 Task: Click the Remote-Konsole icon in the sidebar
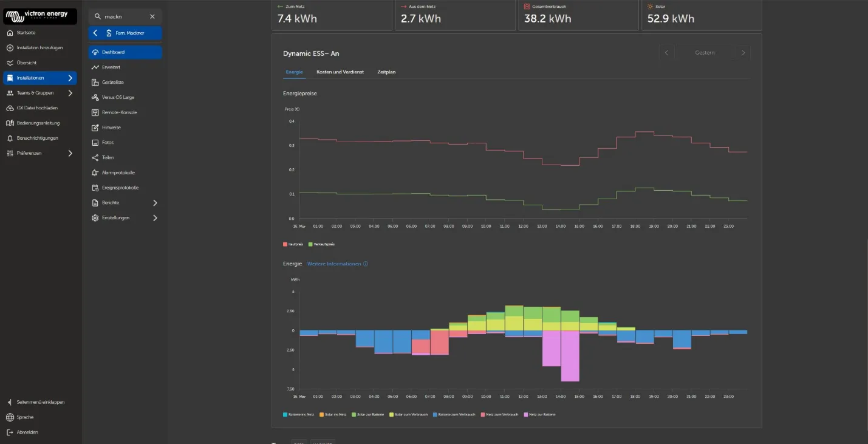[x=95, y=112]
